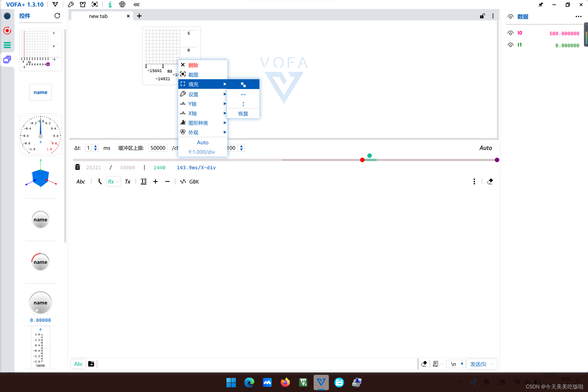Add a new tab with plus icon
The height and width of the screenshot is (392, 588).
pyautogui.click(x=139, y=16)
